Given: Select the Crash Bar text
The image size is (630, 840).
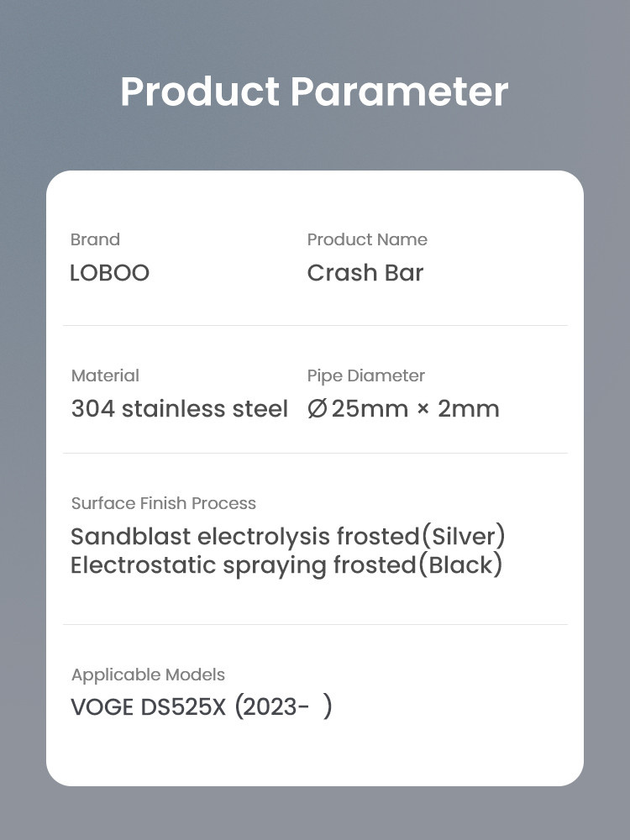Looking at the screenshot, I should point(365,273).
